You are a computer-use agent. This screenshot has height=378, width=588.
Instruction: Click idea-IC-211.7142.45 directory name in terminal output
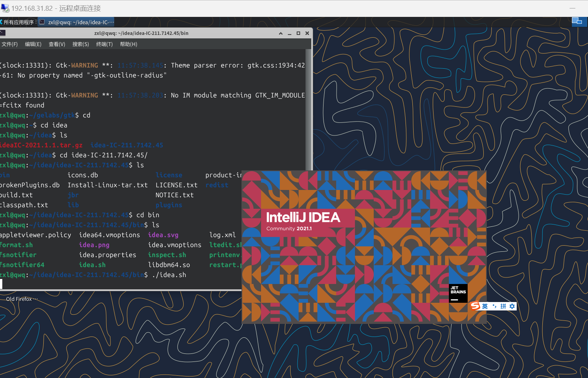(x=127, y=145)
